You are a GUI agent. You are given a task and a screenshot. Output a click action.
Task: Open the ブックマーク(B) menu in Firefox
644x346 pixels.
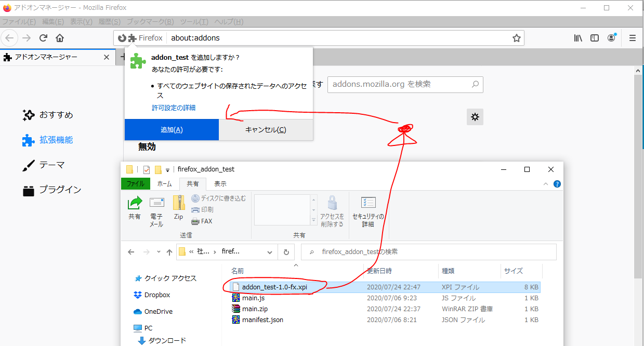coord(150,22)
